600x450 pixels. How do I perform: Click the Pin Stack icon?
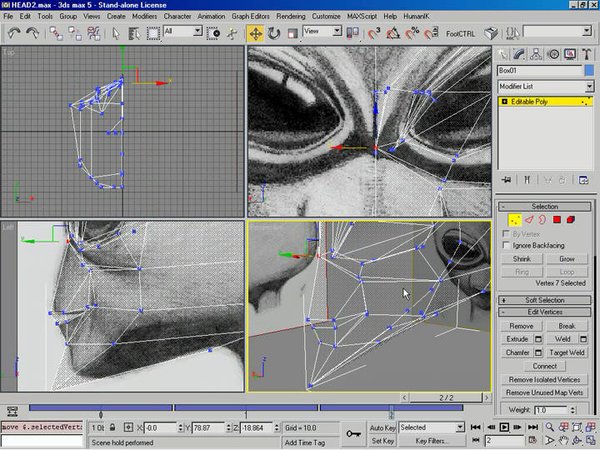[x=507, y=180]
